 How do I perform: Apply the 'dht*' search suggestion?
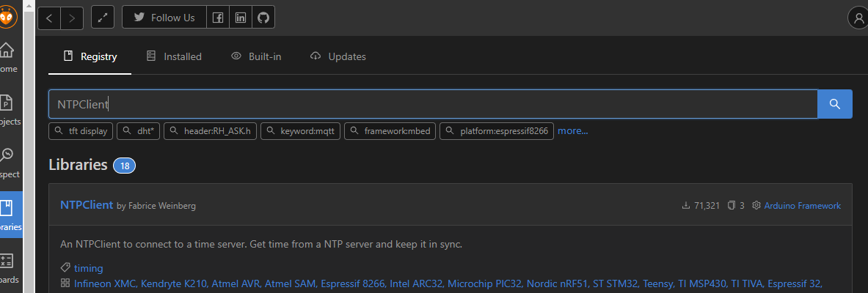pyautogui.click(x=139, y=131)
